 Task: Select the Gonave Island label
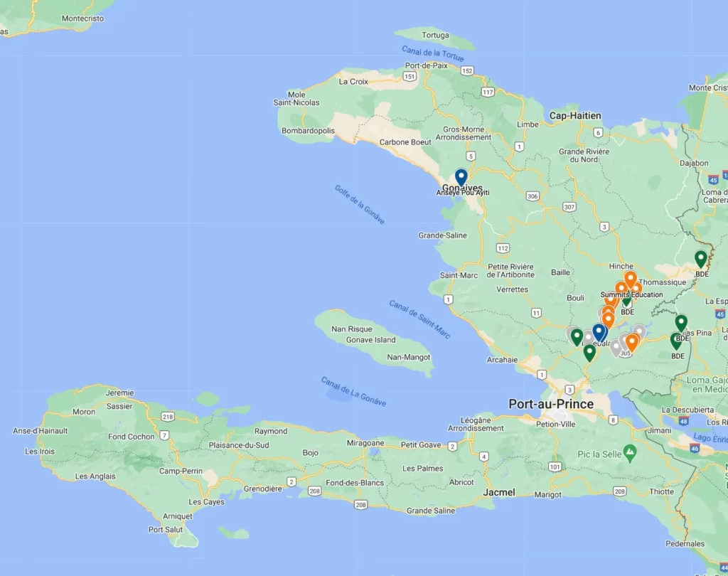point(370,340)
